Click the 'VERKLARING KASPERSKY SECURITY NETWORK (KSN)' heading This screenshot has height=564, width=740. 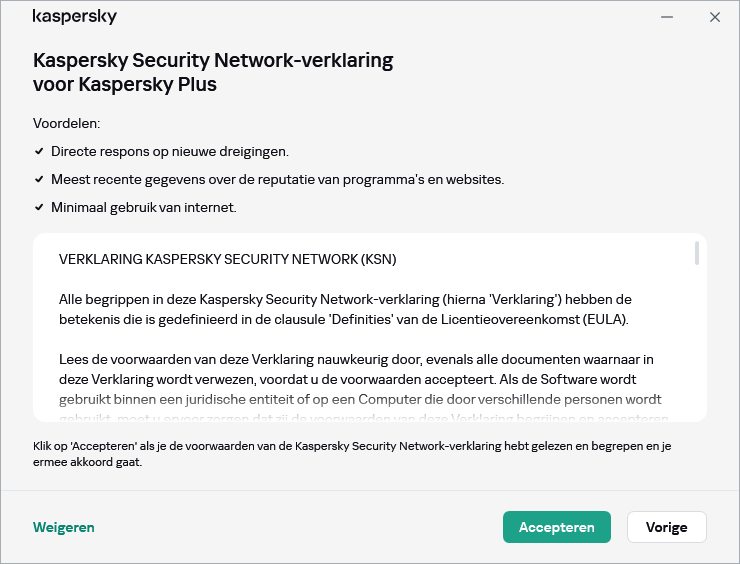(228, 259)
